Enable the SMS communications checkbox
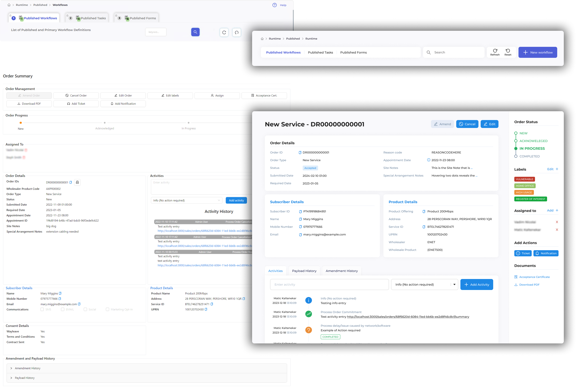577x392 pixels. 42,309
